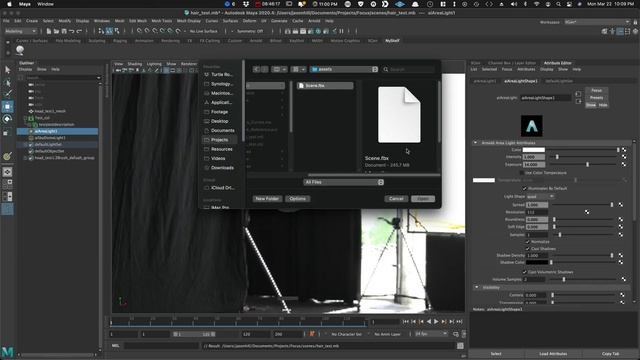This screenshot has height=360, width=640.
Task: Open the Workspace selector dropdown
Action: [597, 22]
